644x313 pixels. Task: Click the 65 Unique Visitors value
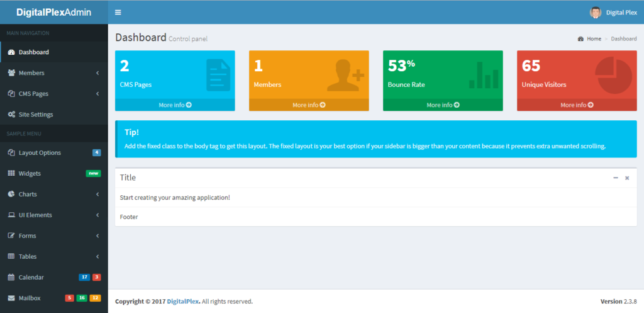click(x=531, y=65)
